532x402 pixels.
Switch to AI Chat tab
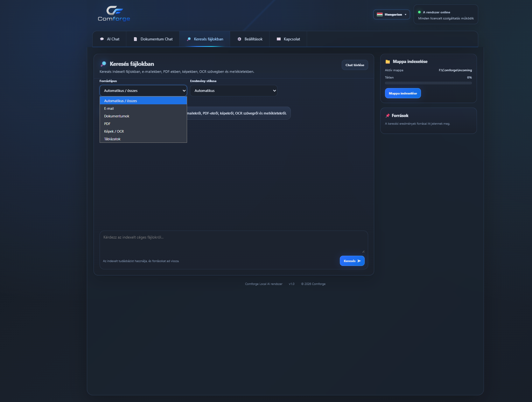click(x=109, y=39)
